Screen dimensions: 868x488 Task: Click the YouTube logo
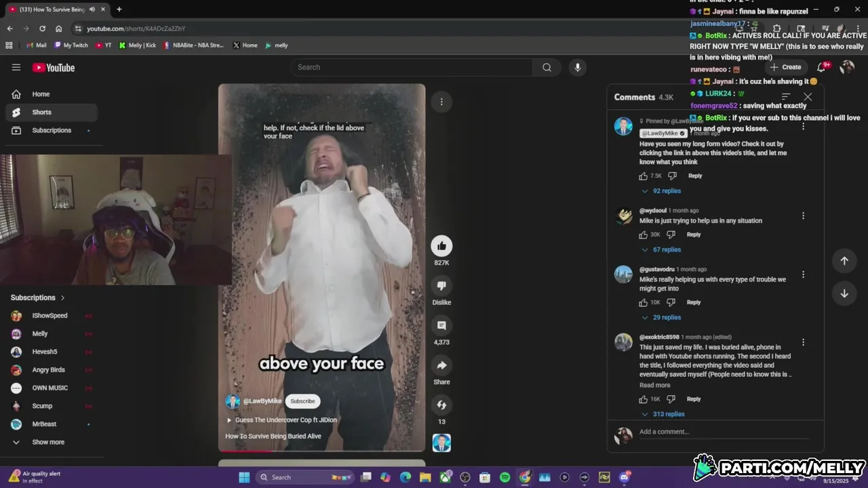click(54, 67)
